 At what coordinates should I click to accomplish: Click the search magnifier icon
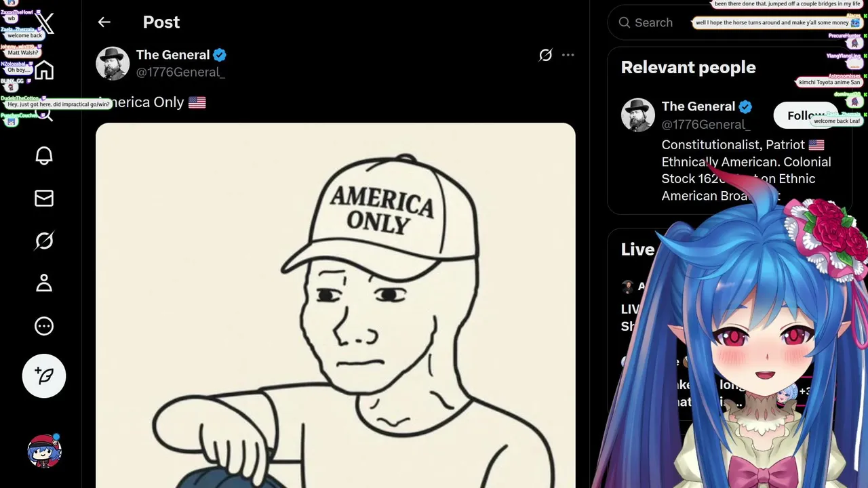point(625,22)
